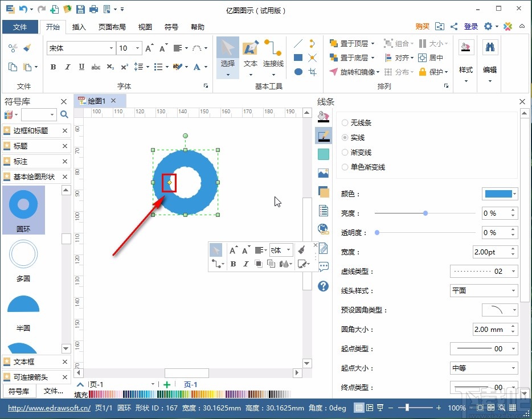
Task: Adjust the 亮度 slider handle
Action: (425, 213)
